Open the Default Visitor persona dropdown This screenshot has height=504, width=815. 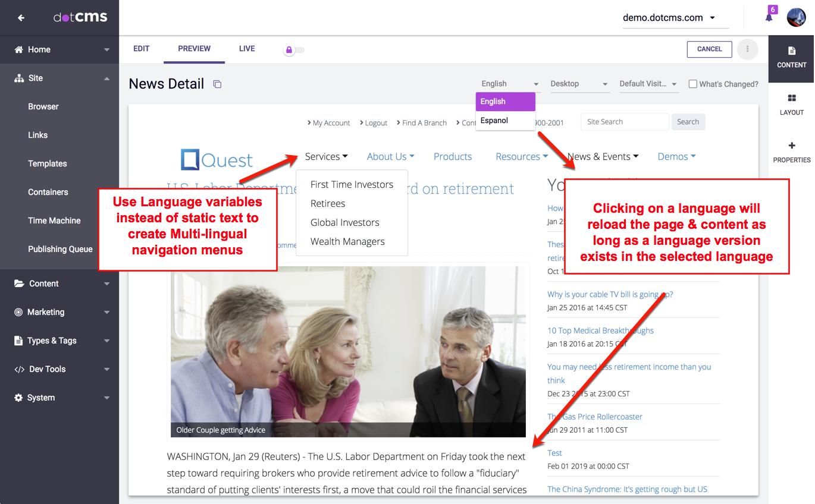pos(648,84)
